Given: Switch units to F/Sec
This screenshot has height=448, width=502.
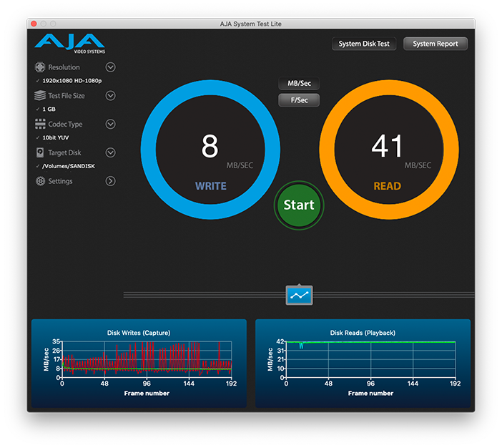Looking at the screenshot, I should [299, 100].
